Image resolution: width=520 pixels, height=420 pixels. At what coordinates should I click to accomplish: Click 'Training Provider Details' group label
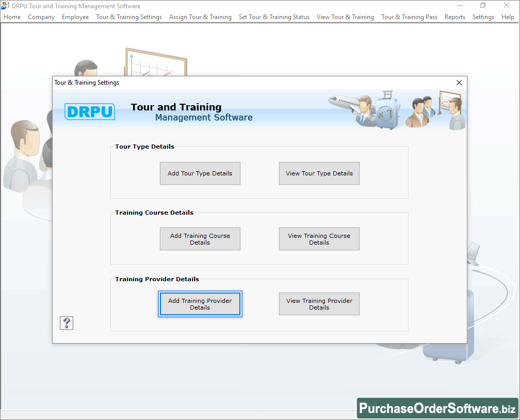pyautogui.click(x=157, y=279)
